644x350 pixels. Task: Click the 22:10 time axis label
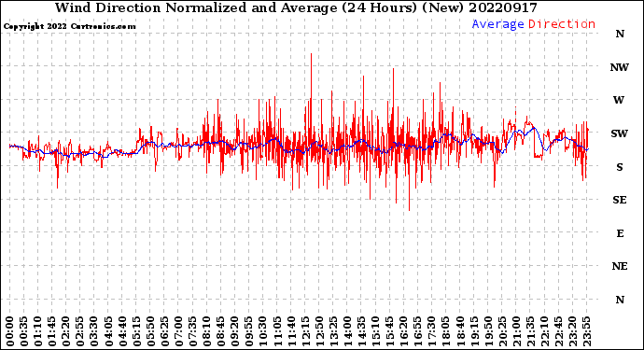pos(544,331)
